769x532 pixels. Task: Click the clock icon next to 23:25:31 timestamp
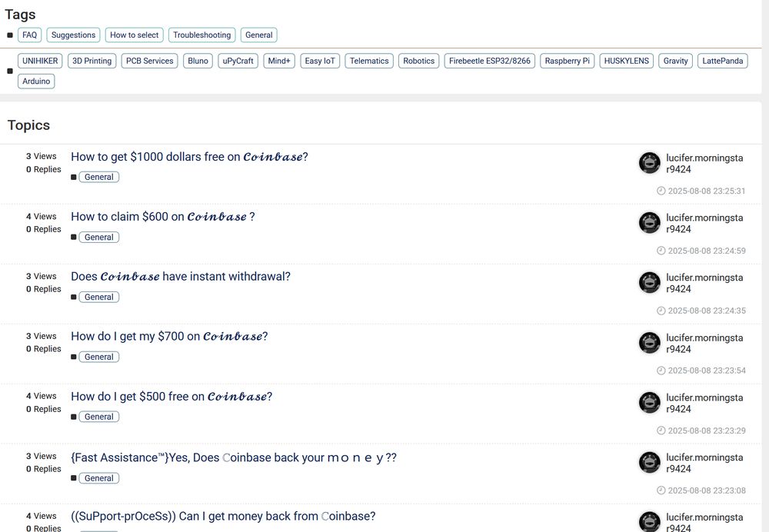point(661,191)
